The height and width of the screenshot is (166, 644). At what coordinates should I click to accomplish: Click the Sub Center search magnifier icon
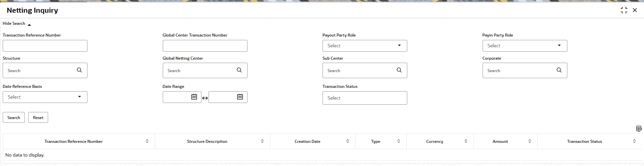point(399,70)
